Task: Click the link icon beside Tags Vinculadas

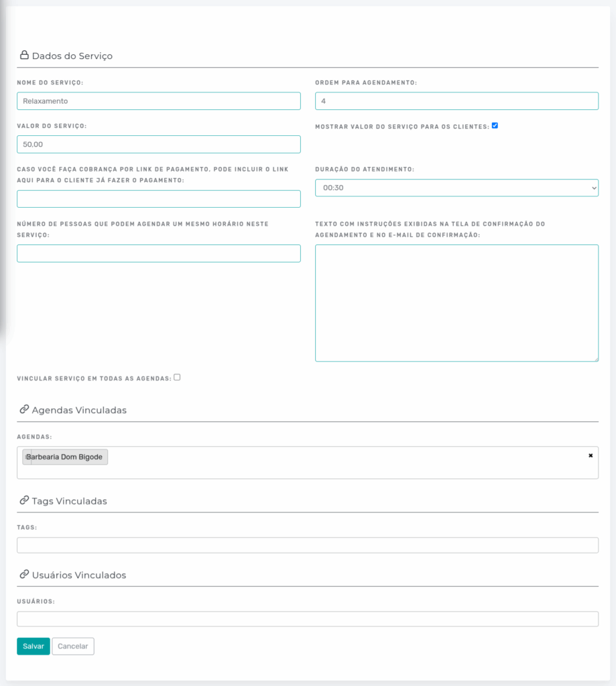Action: [24, 500]
